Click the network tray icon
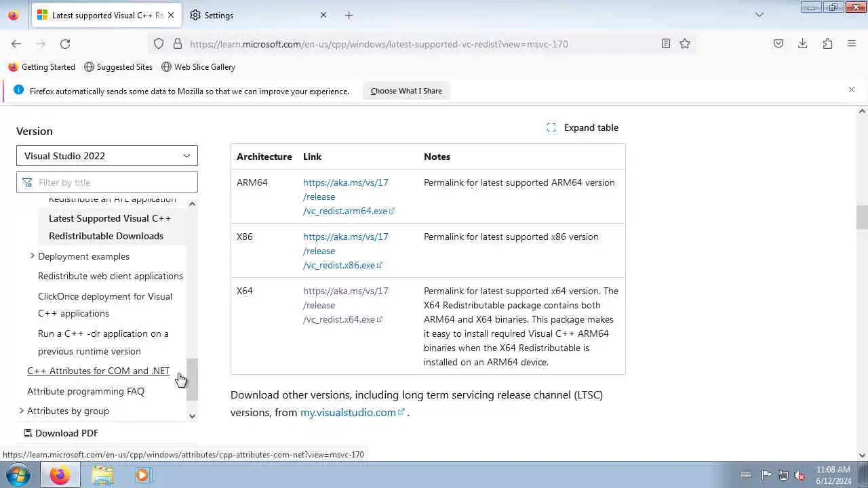868x488 pixels. 783,475
